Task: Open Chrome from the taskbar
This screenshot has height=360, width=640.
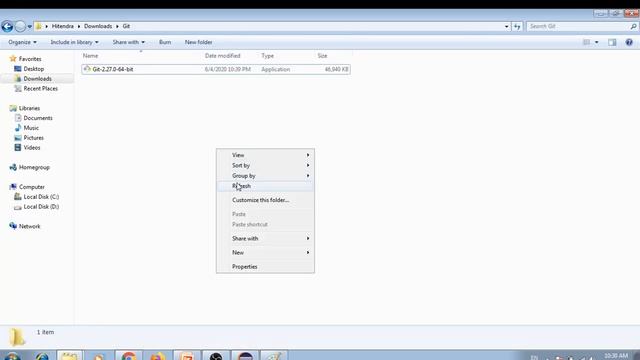Action: (128, 356)
